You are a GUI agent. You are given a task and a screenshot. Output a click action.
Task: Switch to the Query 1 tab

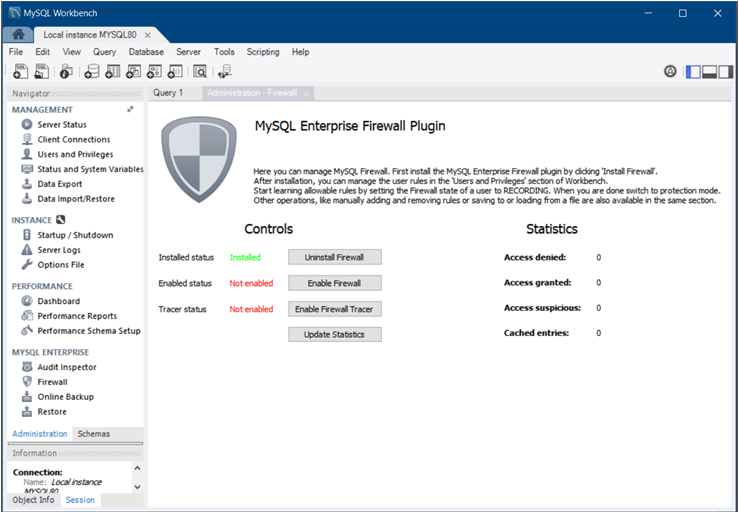[168, 93]
